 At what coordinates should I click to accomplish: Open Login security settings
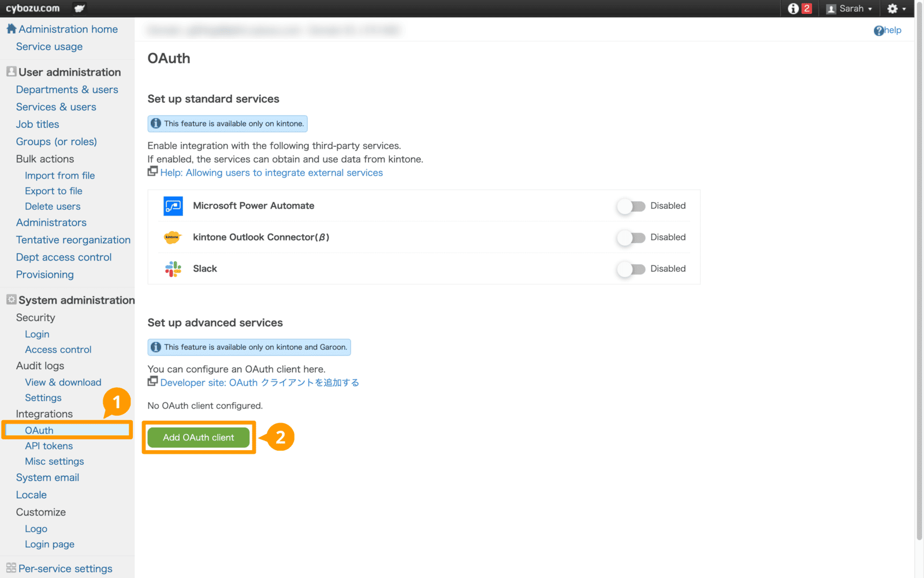37,334
